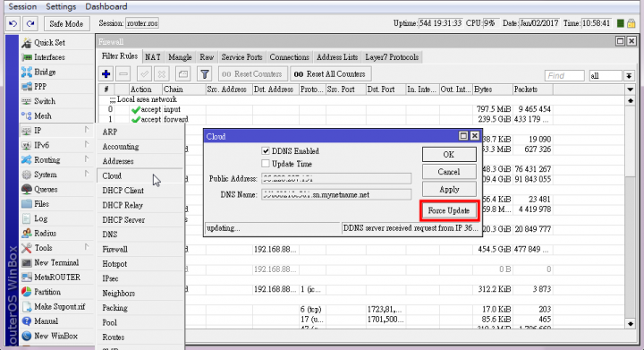Select Firewall in IP submenu
644x350 pixels.
(x=140, y=250)
